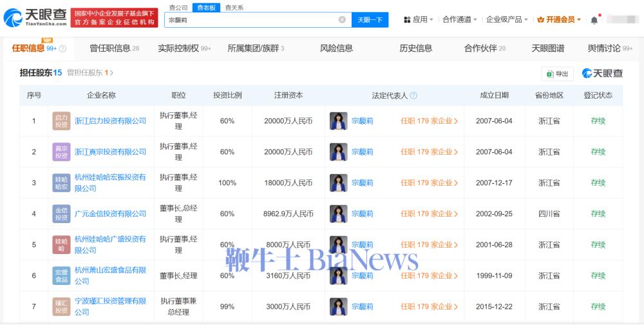Open the 舆情讨论 tab
This screenshot has height=325, width=644.
610,48
